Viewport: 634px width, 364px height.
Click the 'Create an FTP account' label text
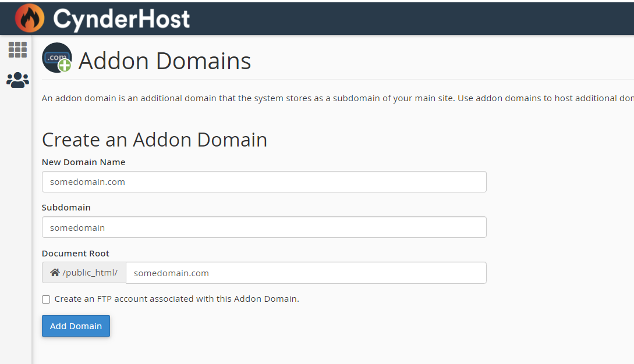point(177,299)
